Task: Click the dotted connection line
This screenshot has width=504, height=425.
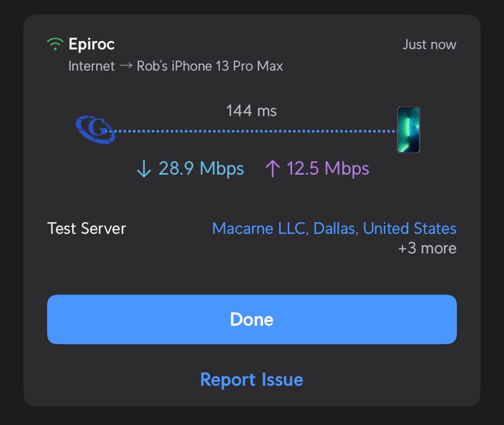Action: pos(254,131)
